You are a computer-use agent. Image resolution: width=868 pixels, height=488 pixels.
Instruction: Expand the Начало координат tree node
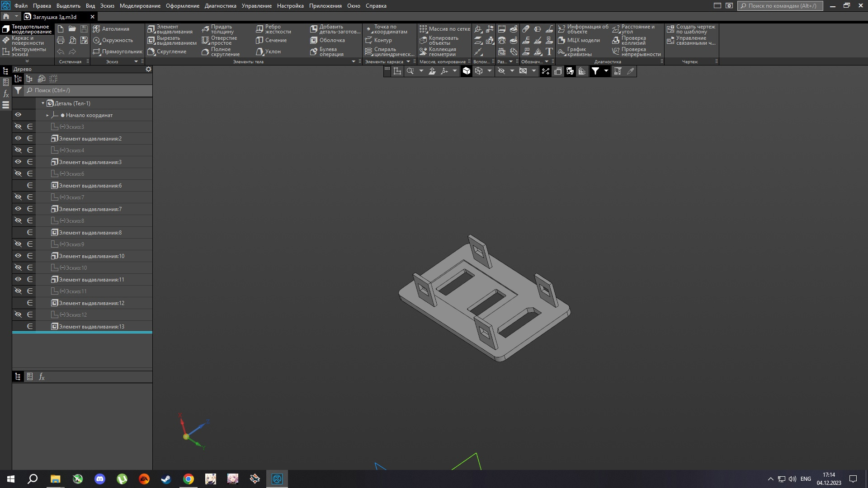tap(47, 115)
